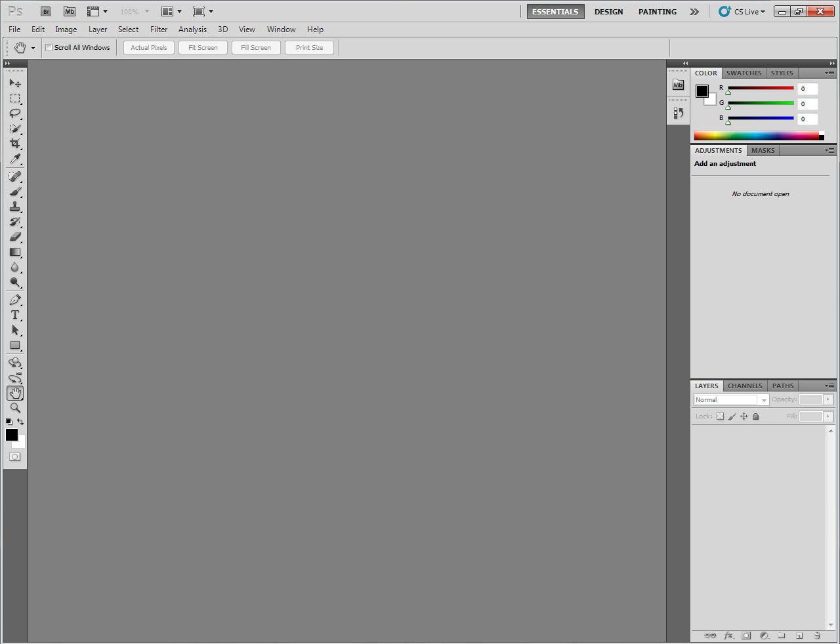Toggle Scroll All Windows checkbox
This screenshot has width=840, height=644.
[49, 48]
